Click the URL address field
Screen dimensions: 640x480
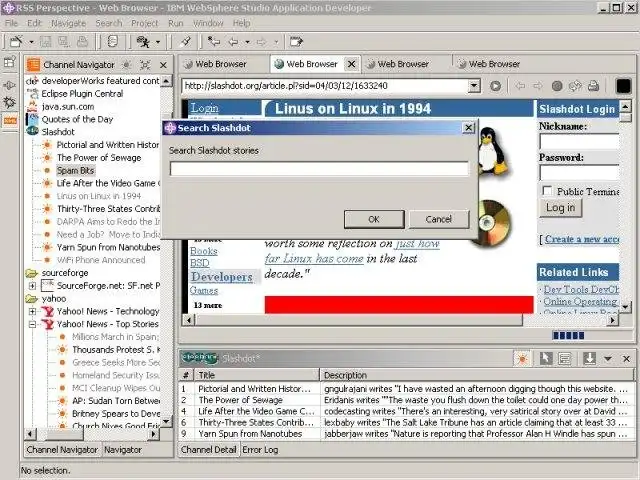point(325,86)
